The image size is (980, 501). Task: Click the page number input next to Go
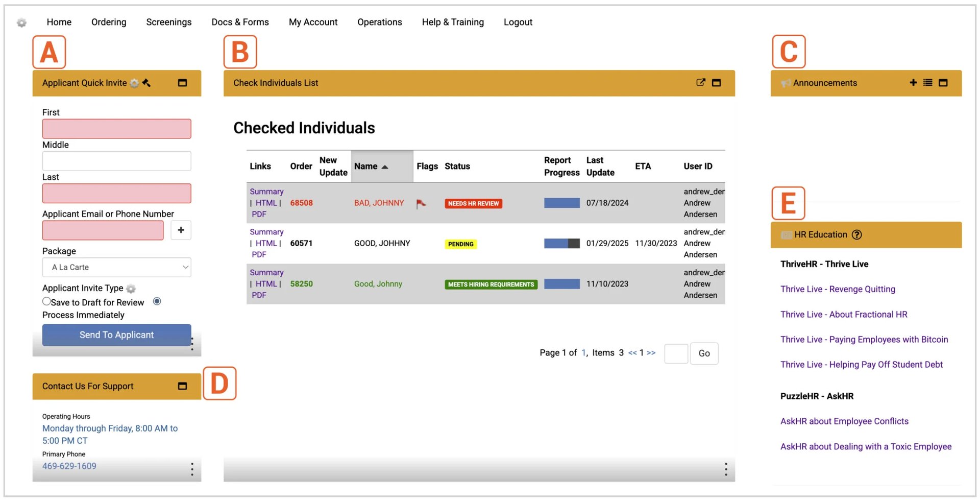(x=676, y=353)
